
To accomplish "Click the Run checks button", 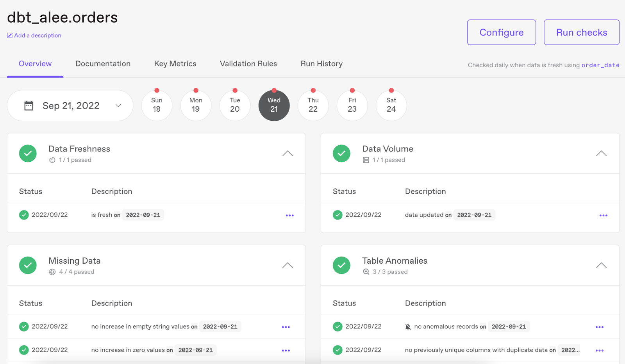I will pyautogui.click(x=582, y=32).
